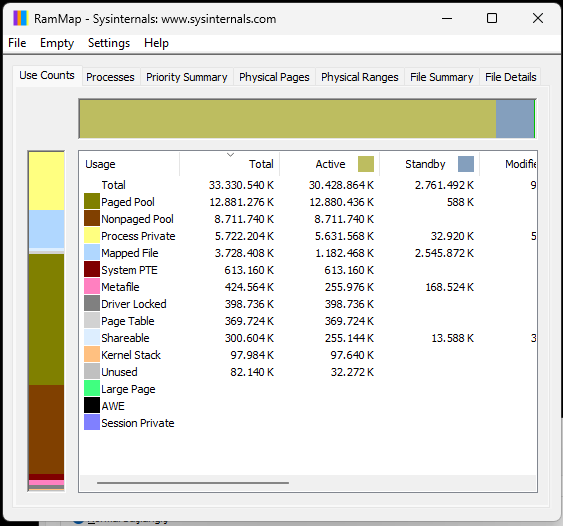Click the RamMap app icon in title bar
This screenshot has height=526, width=563.
[20, 18]
